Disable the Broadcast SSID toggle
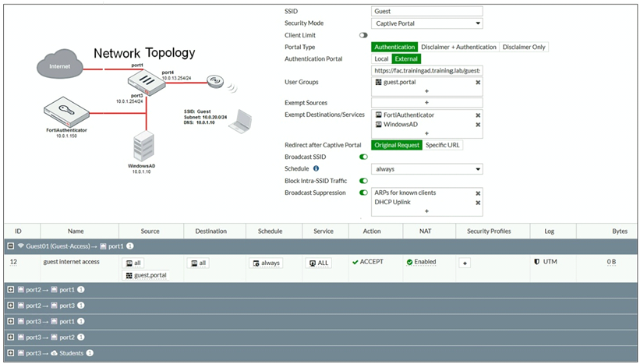 [x=363, y=157]
